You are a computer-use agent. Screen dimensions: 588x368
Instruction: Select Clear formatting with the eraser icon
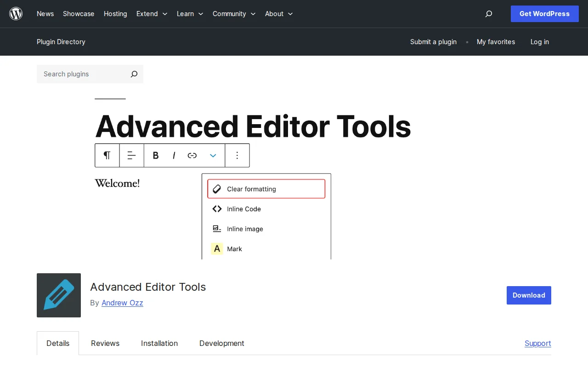point(251,189)
